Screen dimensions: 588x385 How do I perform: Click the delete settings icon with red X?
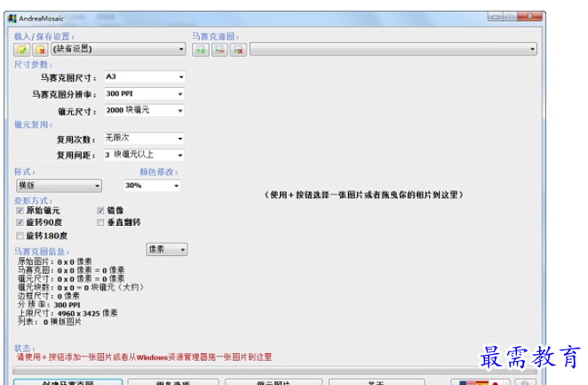coord(40,50)
